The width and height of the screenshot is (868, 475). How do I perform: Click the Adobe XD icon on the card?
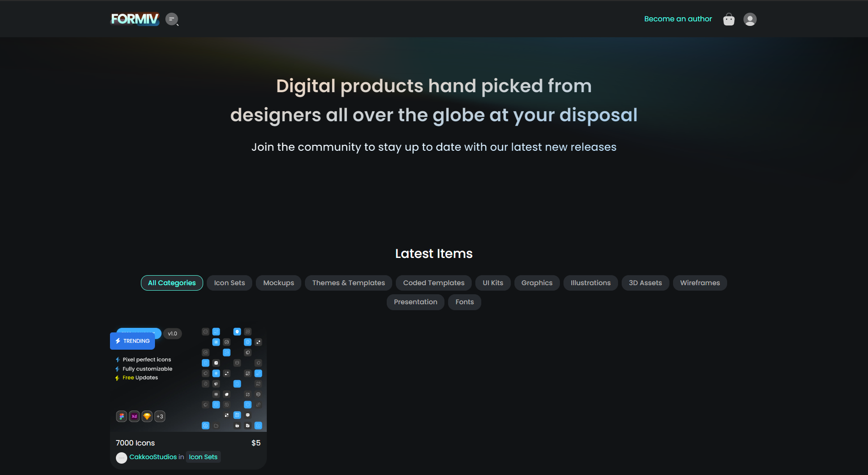(135, 416)
